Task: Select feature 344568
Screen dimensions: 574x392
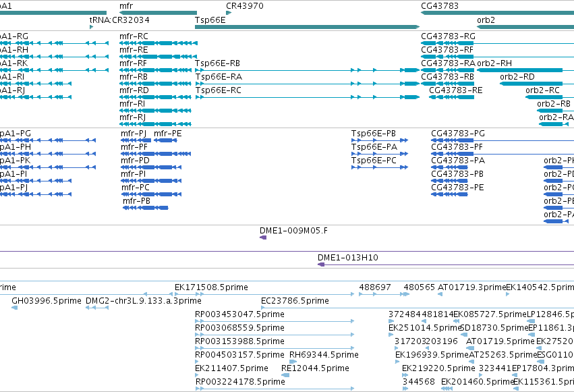Action: pos(405,389)
